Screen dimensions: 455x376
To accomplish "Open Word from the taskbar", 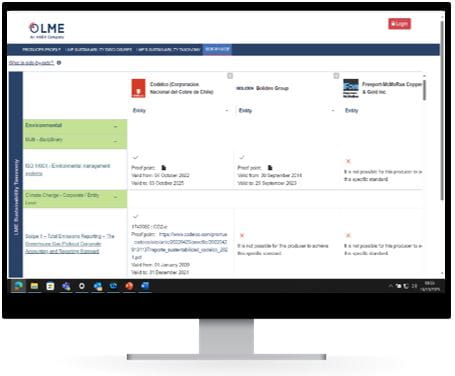I will click(145, 286).
